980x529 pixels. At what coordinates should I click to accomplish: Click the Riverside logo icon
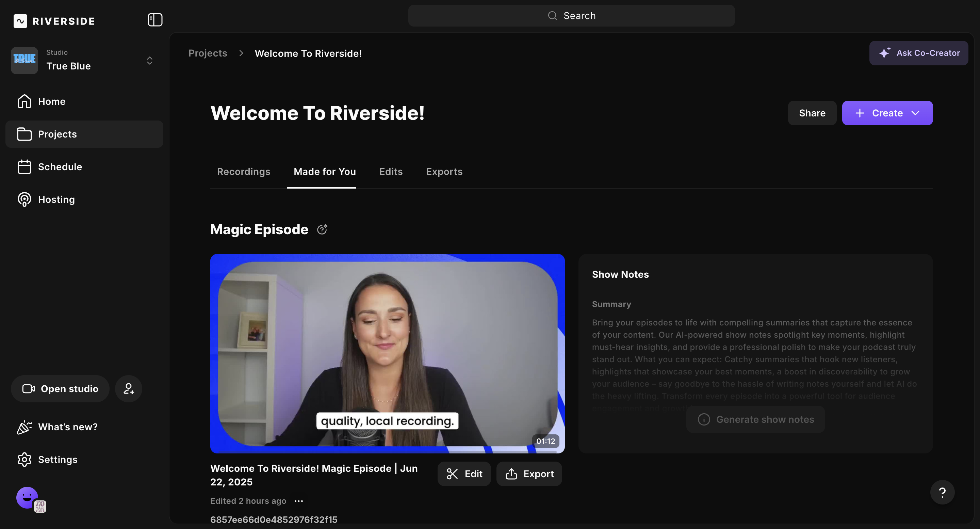point(20,21)
